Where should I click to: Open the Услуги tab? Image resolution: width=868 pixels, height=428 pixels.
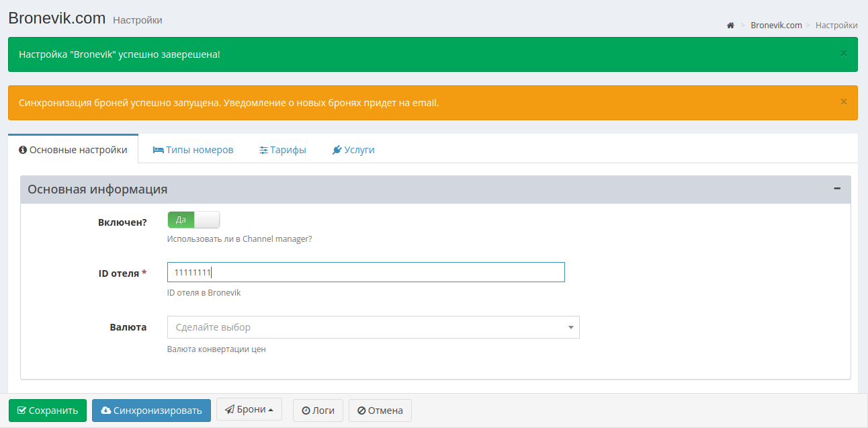353,150
